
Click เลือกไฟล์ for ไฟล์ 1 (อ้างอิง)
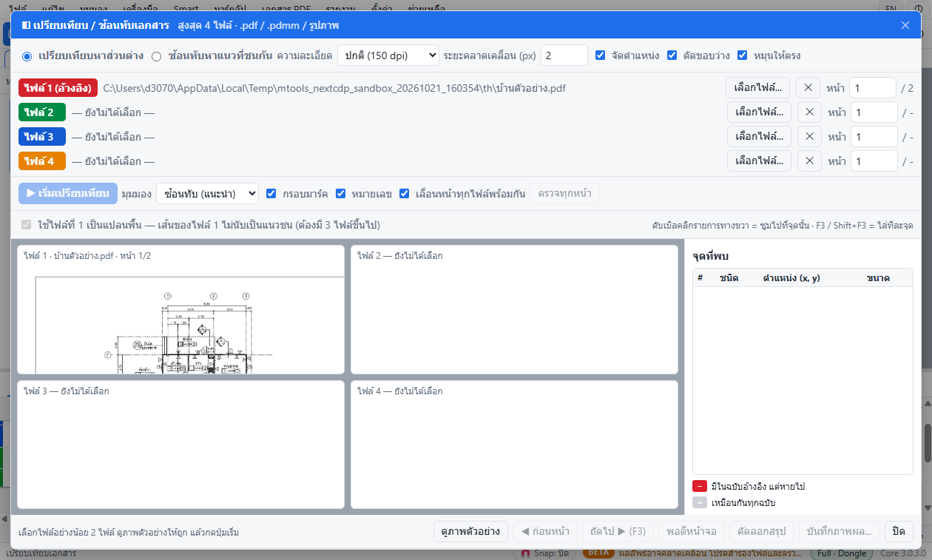(x=757, y=88)
